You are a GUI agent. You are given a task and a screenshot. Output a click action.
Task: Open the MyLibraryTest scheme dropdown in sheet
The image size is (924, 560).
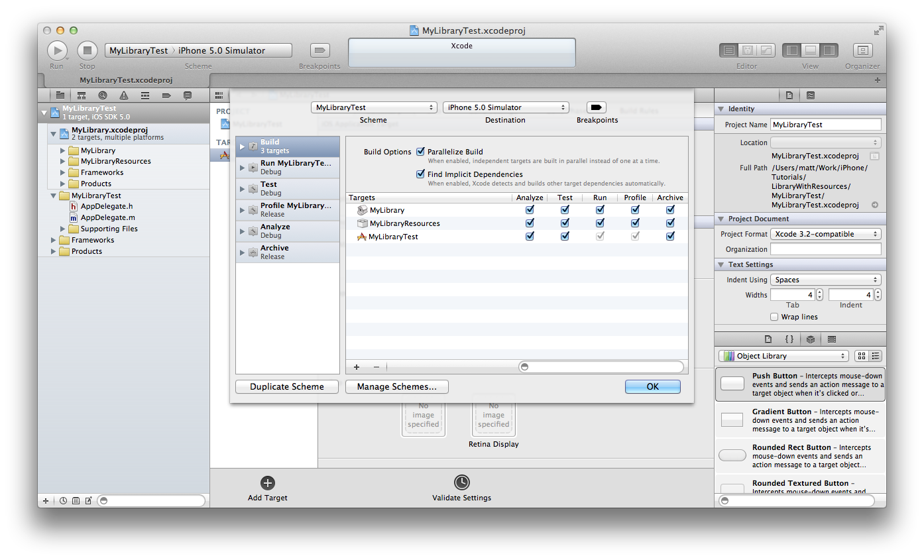tap(374, 107)
